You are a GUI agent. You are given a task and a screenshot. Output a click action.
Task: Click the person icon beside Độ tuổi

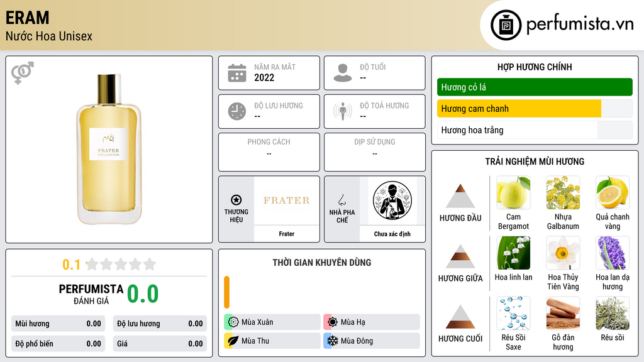343,73
